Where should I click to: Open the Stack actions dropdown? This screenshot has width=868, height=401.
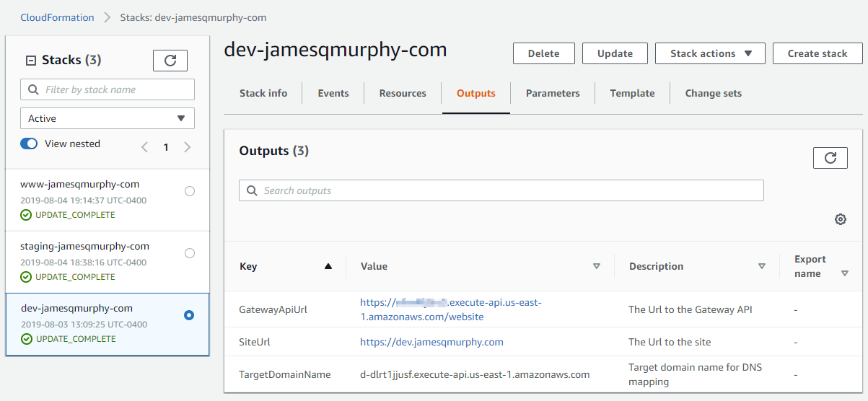[710, 53]
